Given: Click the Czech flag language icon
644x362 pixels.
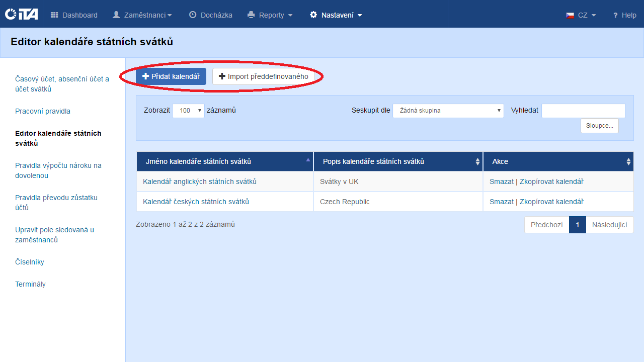Looking at the screenshot, I should tap(570, 15).
